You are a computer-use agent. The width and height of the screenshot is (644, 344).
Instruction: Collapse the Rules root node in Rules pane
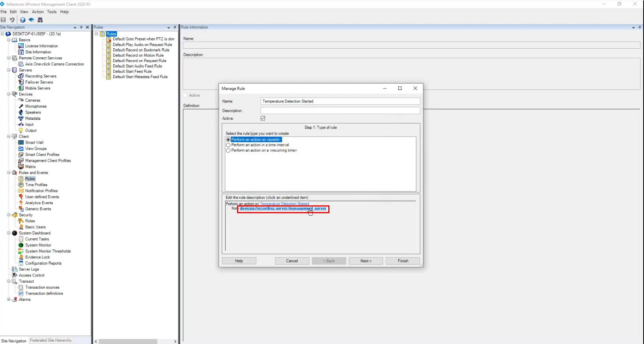[x=96, y=34]
